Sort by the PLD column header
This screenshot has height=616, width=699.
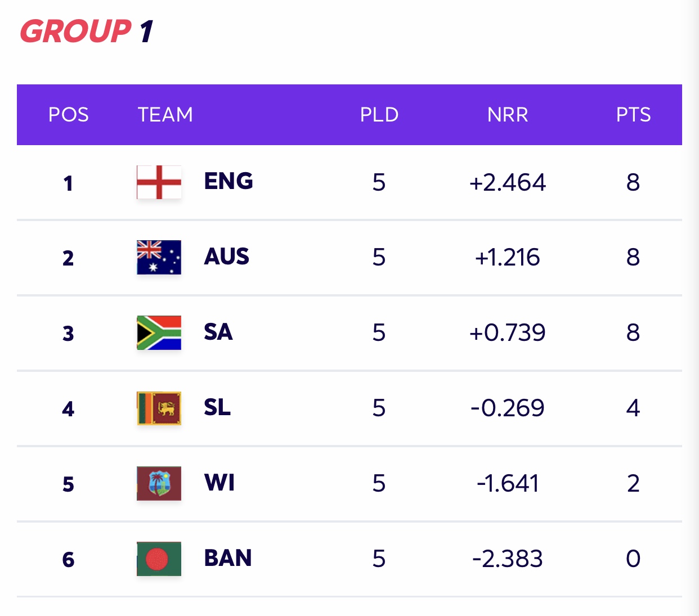pos(379,115)
